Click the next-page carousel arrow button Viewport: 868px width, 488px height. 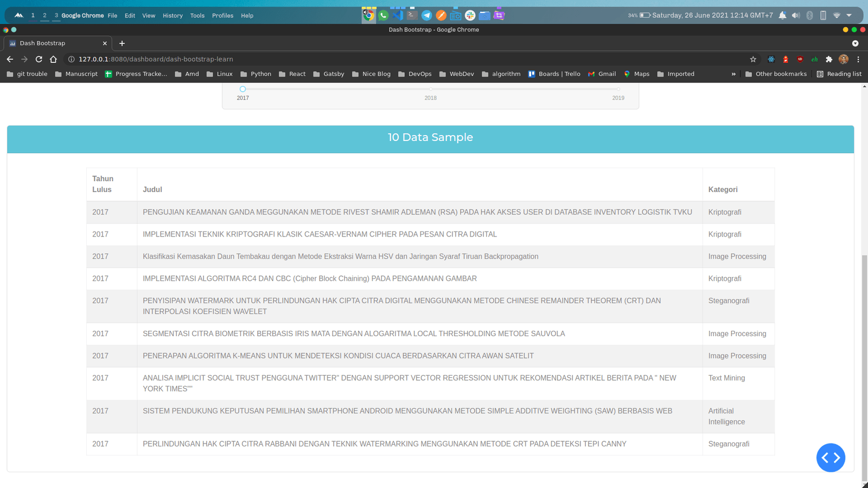pyautogui.click(x=836, y=458)
